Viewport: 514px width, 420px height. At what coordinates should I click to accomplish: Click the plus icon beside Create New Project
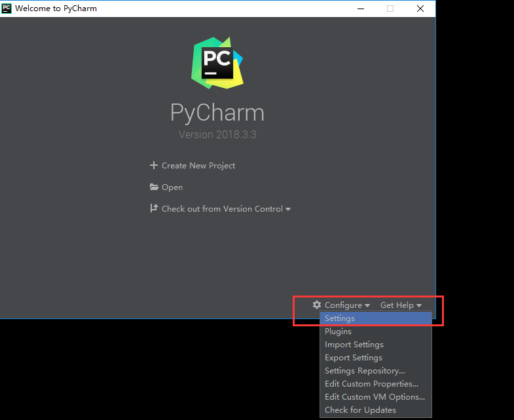point(153,165)
